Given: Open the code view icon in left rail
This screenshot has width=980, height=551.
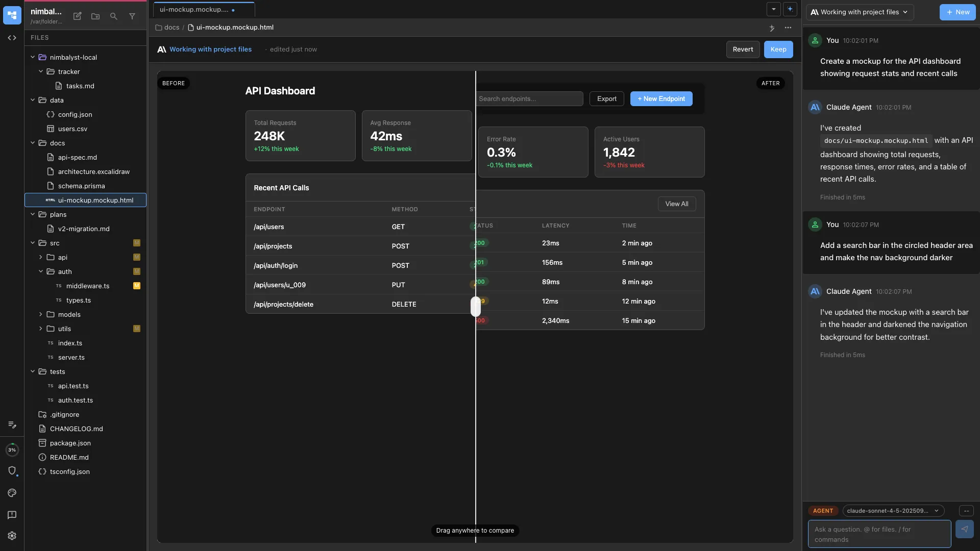Looking at the screenshot, I should pyautogui.click(x=12, y=37).
